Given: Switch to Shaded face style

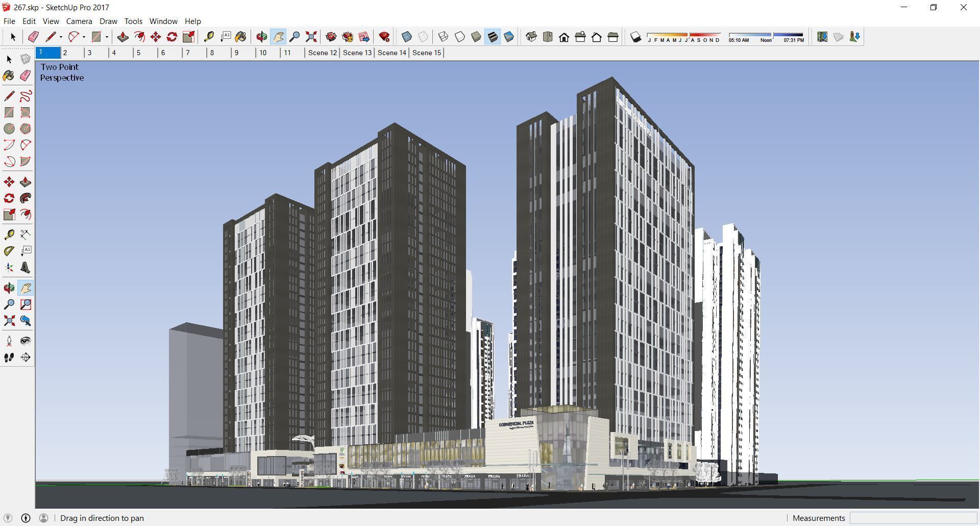Looking at the screenshot, I should pyautogui.click(x=476, y=37).
